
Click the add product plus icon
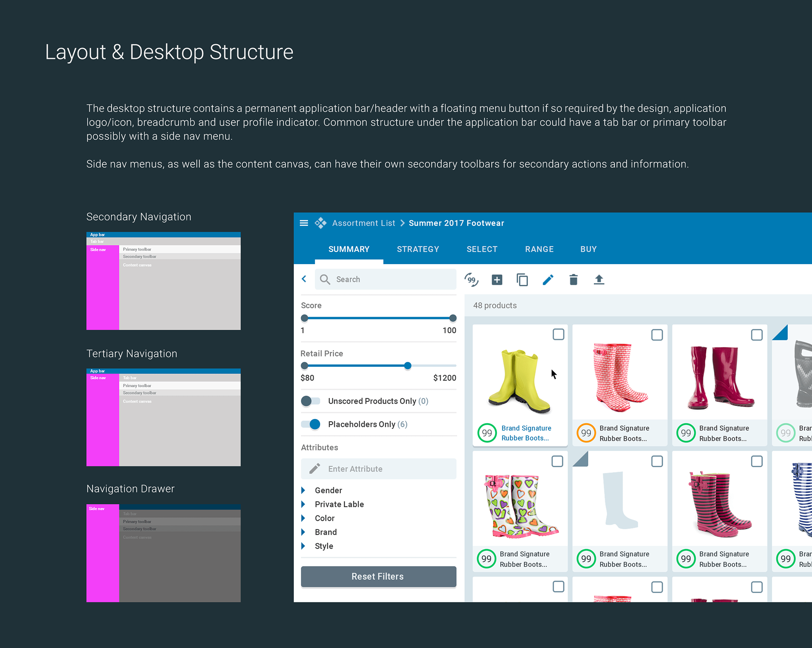(x=497, y=280)
